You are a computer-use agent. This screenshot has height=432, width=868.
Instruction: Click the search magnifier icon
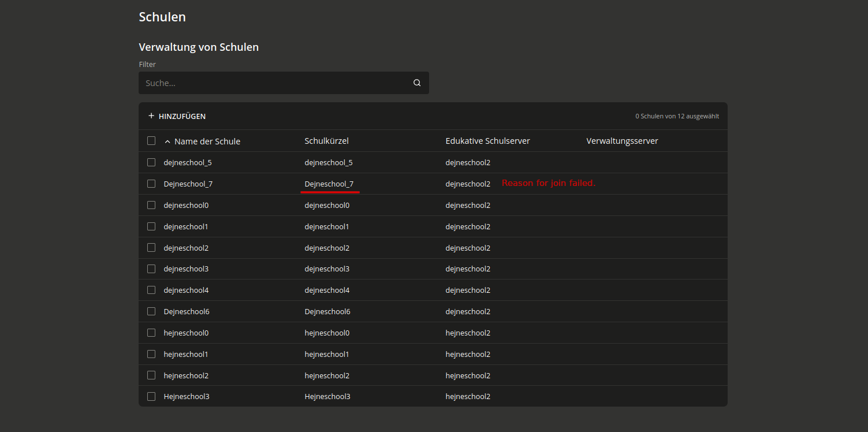417,83
